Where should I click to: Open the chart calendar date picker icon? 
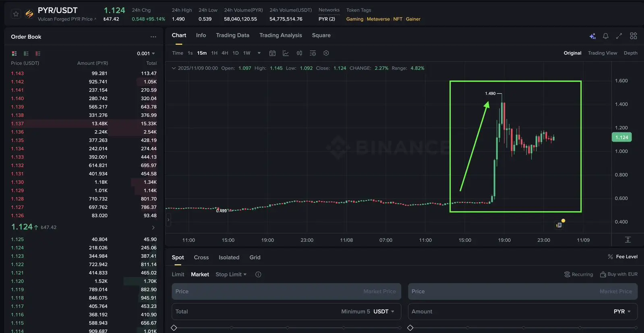[272, 53]
